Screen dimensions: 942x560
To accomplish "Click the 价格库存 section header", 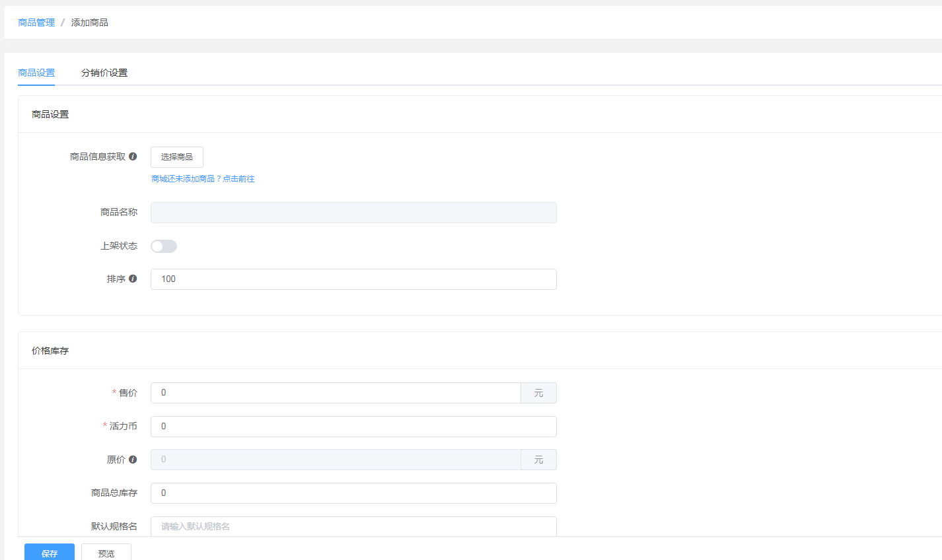I will pos(50,351).
